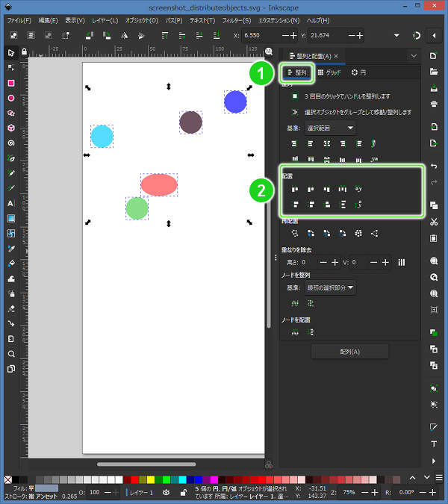Pick the yellow swatch in the palette
This screenshot has width=448, height=504.
tap(149, 479)
